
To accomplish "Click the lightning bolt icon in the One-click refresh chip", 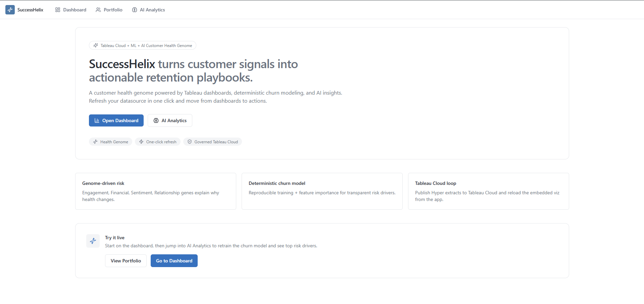I will (141, 142).
